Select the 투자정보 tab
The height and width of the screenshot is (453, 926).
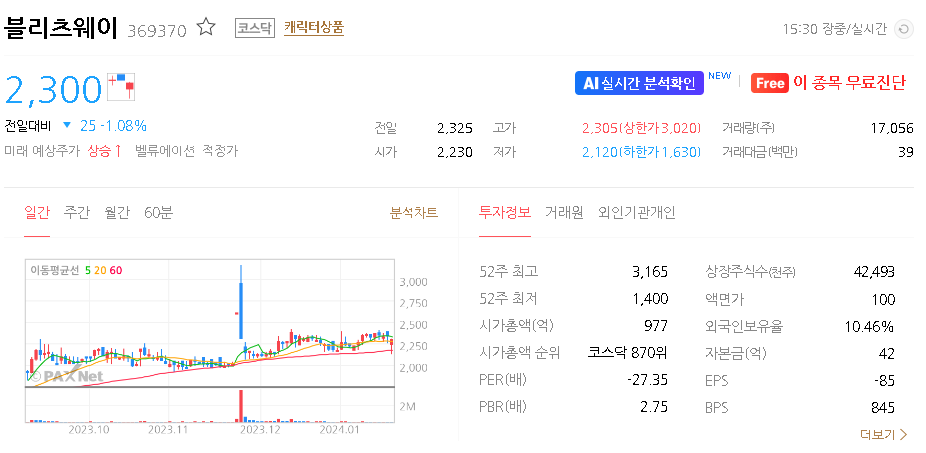pyautogui.click(x=504, y=213)
